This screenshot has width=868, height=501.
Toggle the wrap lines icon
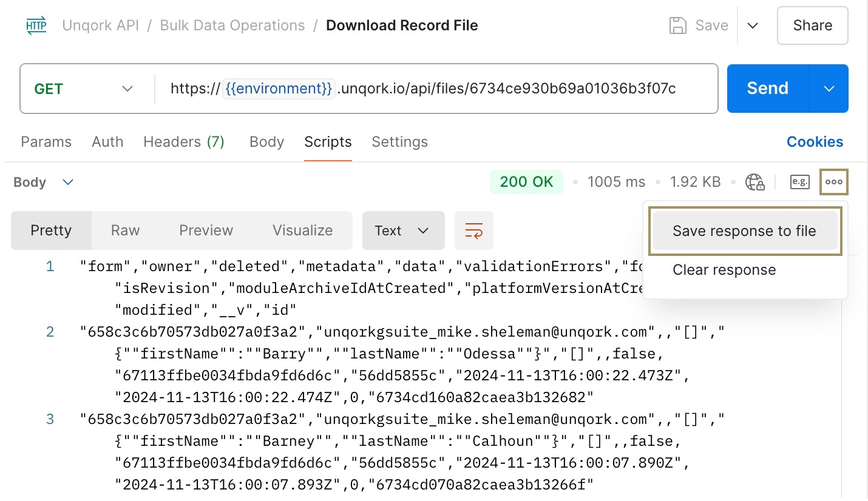(474, 230)
